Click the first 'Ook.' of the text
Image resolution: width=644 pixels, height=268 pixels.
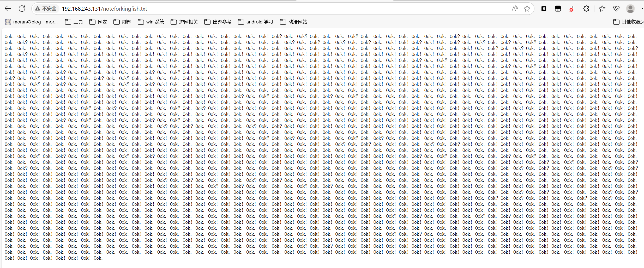[9, 36]
